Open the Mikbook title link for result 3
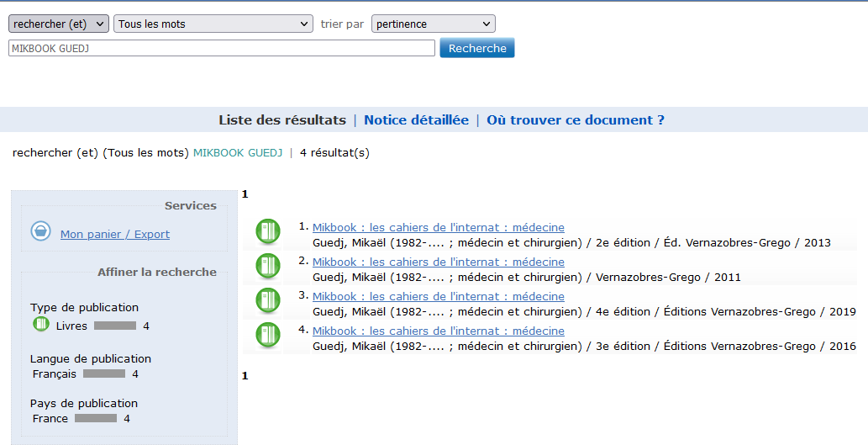This screenshot has height=445, width=868. tap(438, 297)
